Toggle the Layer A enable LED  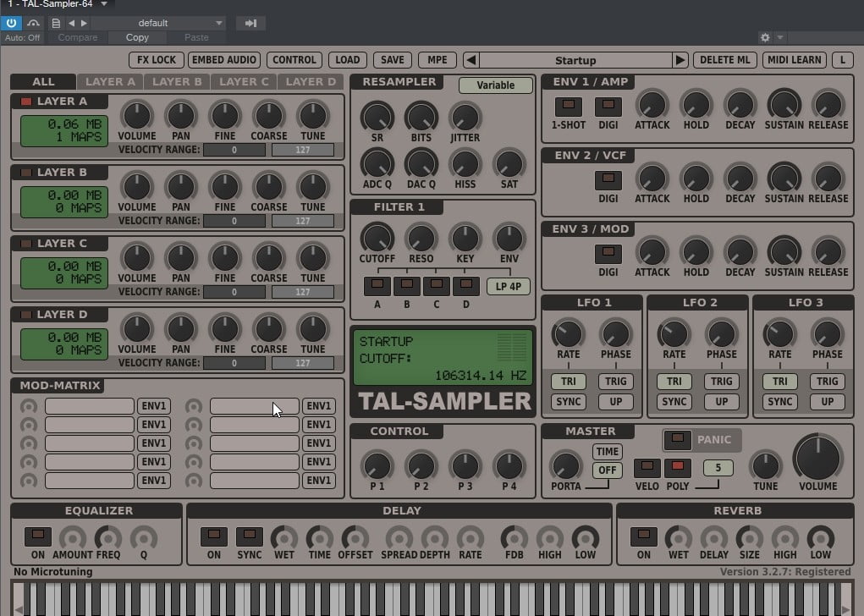[x=25, y=102]
